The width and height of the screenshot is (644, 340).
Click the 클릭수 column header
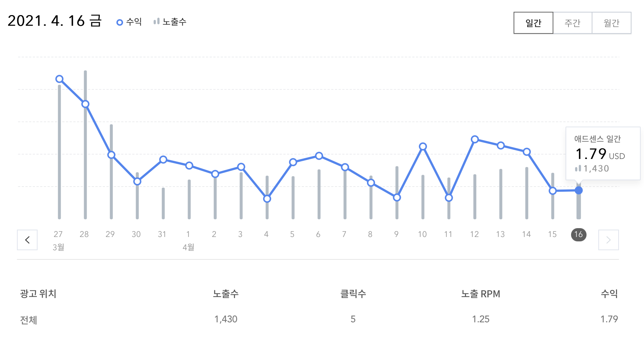click(353, 294)
